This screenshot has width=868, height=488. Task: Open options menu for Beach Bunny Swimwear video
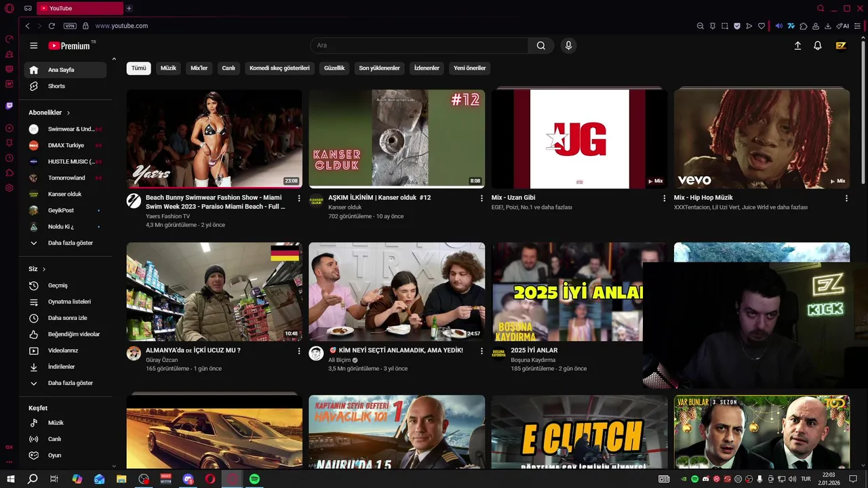tap(299, 198)
